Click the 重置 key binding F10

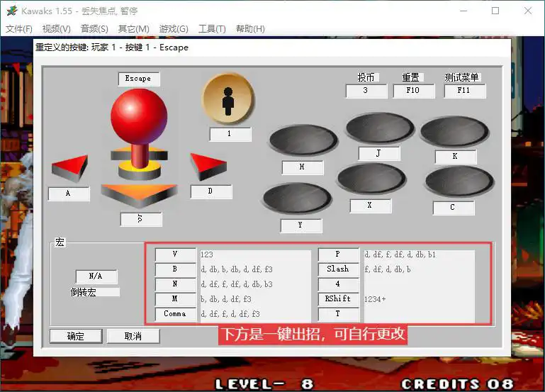coord(414,91)
